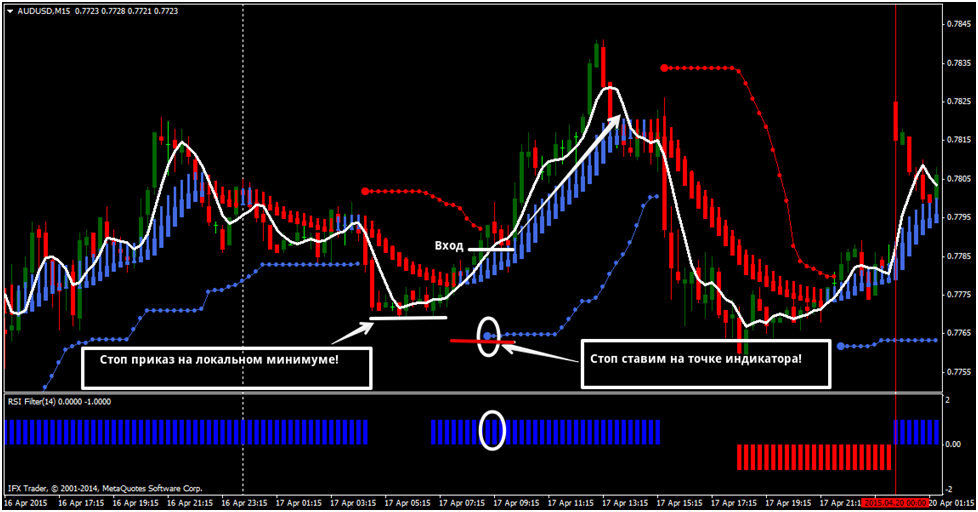This screenshot has height=512, width=978.
Task: Click the 17 Apr 11:15 time label
Action: coord(571,502)
